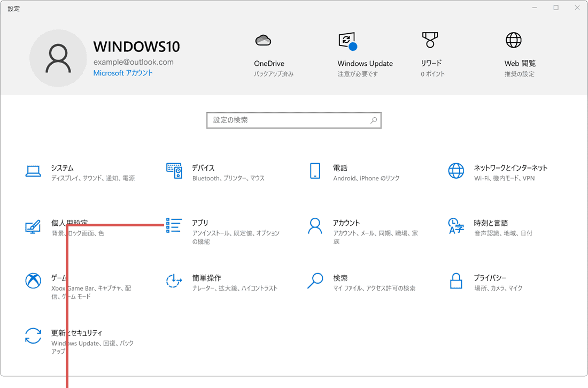Click the Windows Update status icon

tap(347, 41)
